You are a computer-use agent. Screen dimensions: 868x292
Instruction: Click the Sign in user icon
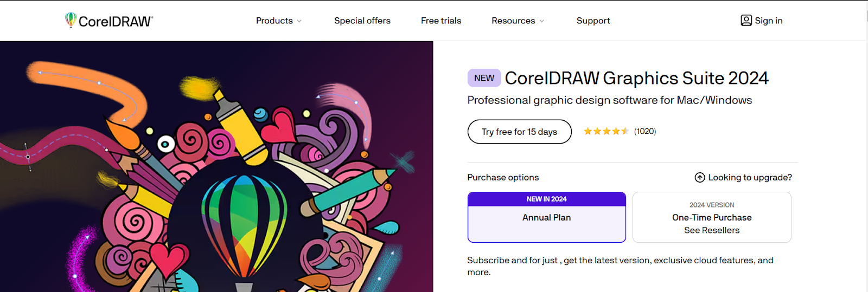pyautogui.click(x=746, y=21)
